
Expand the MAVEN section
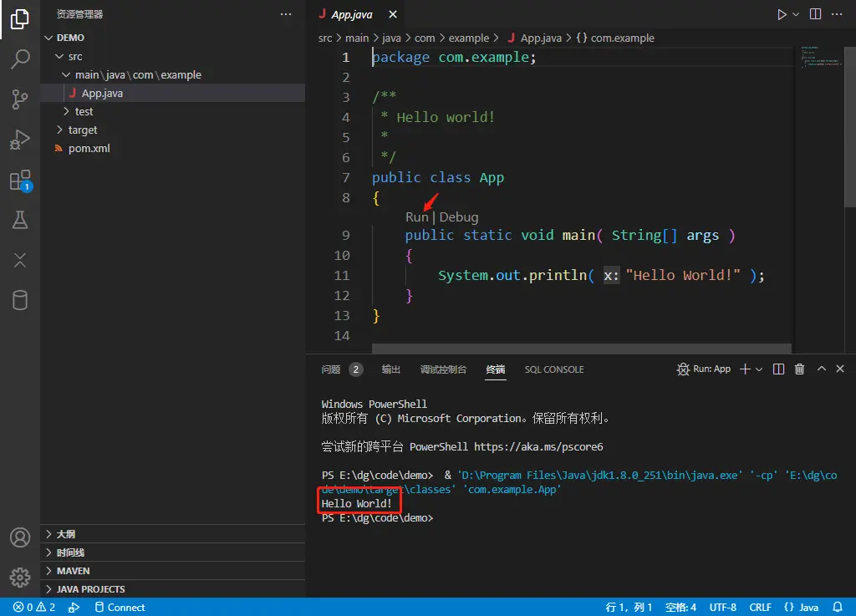click(x=172, y=571)
